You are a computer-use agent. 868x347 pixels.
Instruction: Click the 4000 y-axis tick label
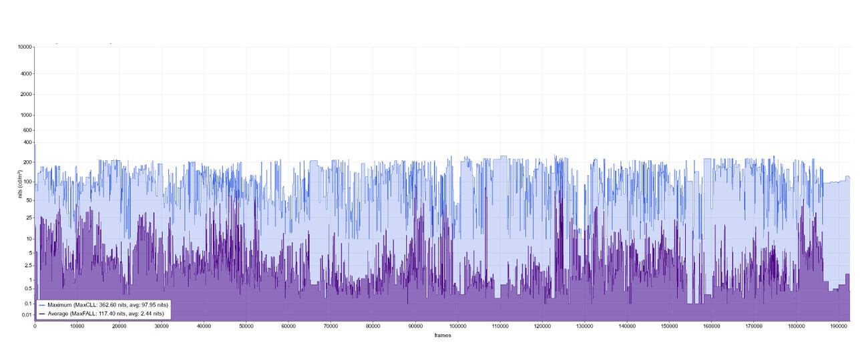25,74
